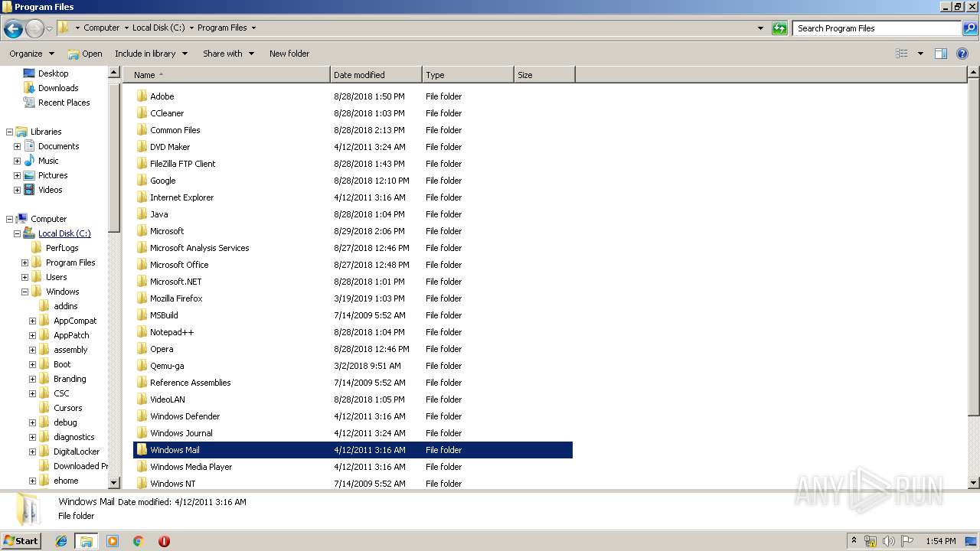Click the volume speaker tray icon

888,541
